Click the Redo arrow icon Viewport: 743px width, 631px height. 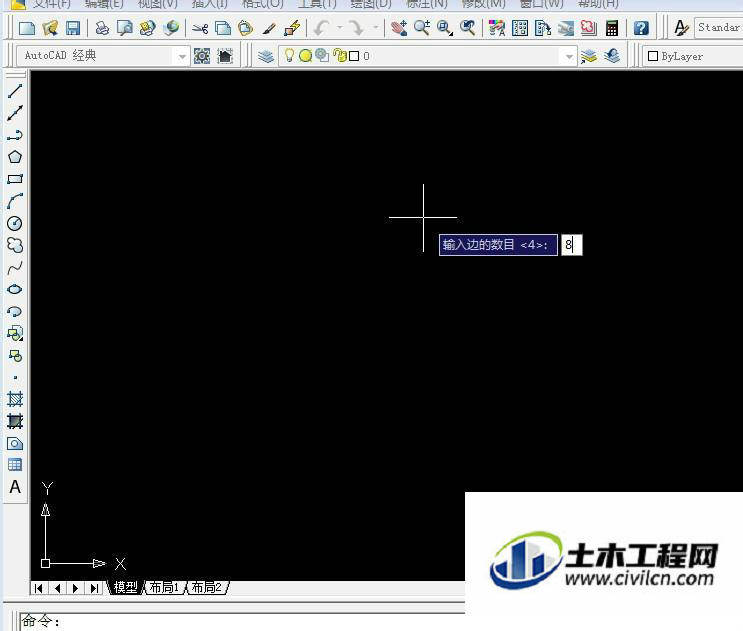click(x=355, y=28)
